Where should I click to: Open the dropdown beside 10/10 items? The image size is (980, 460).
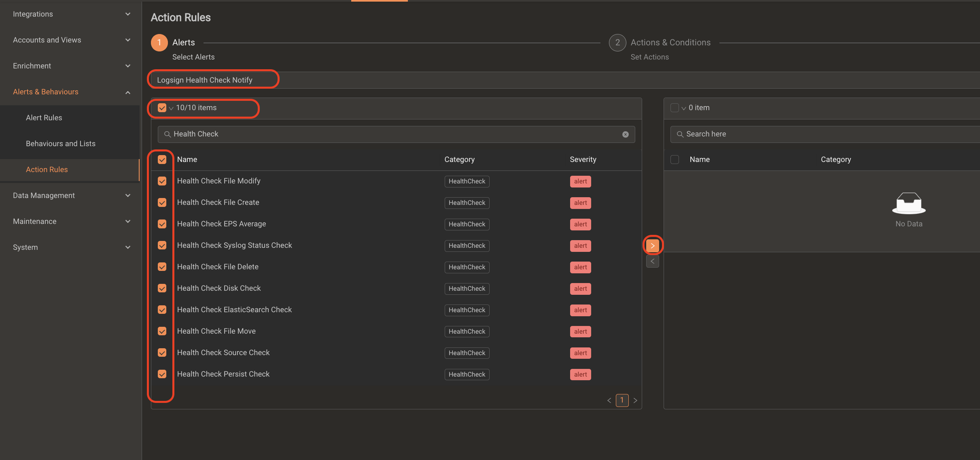click(x=171, y=109)
